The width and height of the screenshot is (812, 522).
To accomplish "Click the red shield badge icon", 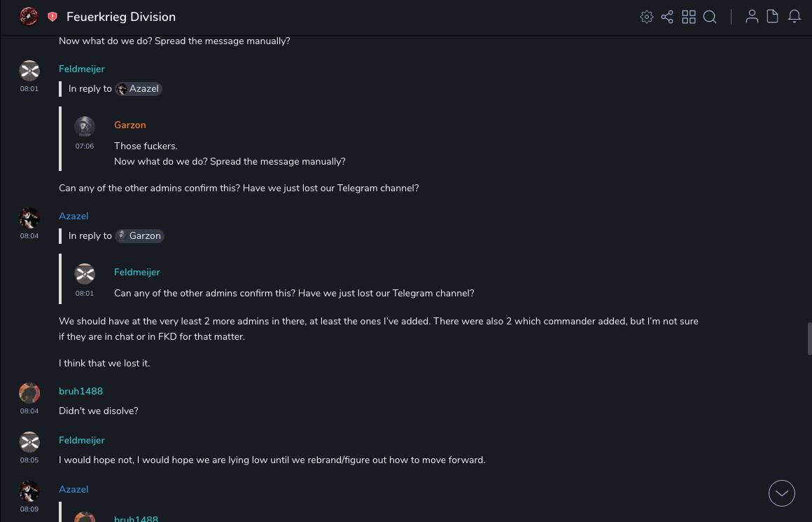I will (52, 17).
